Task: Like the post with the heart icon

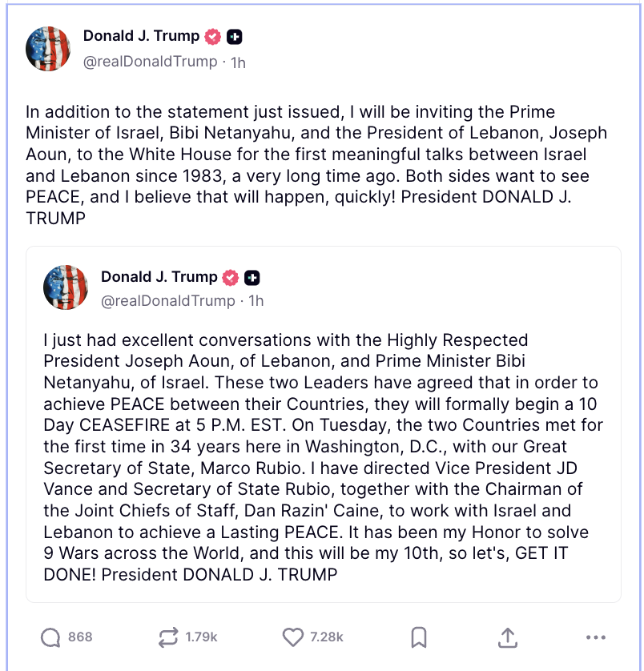Action: (x=293, y=637)
